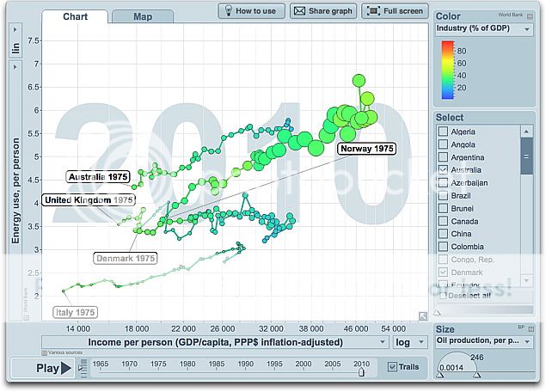Viewport: 546px width, 392px height.
Task: Click the country list scroll up arrow
Action: point(526,132)
